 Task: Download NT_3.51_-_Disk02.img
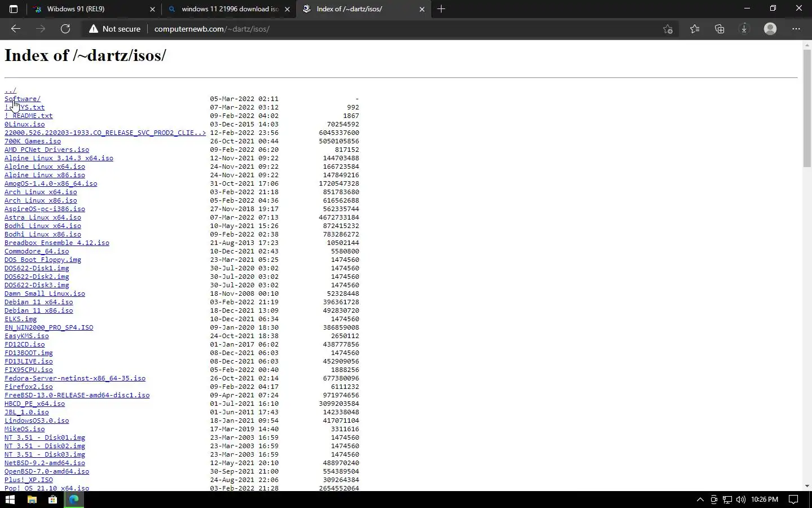click(45, 446)
